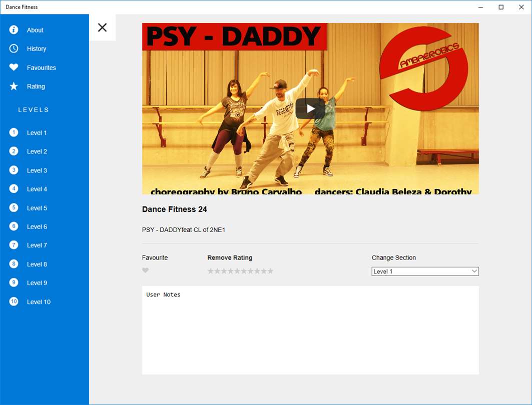Go to Level 7 label
This screenshot has width=532, height=405.
37,245
